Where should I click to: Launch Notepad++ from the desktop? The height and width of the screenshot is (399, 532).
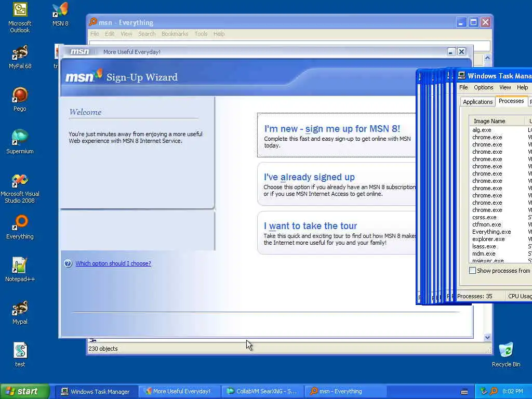click(x=20, y=270)
